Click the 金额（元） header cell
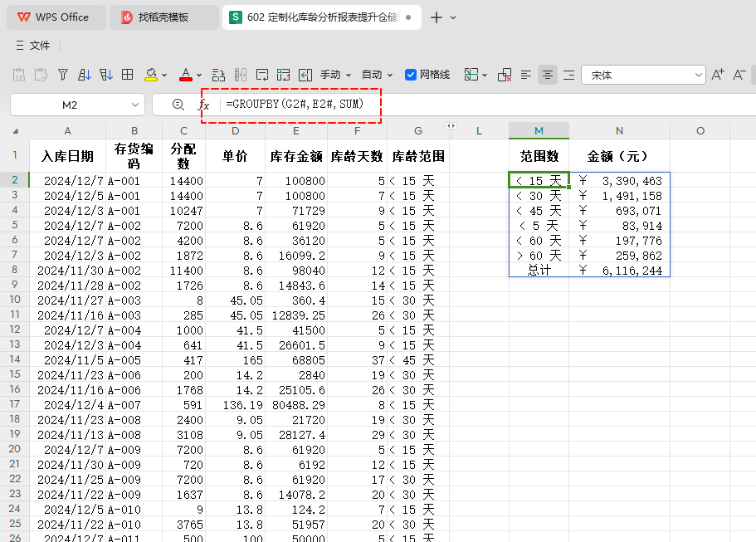Screen dimensions: 756x542 click(x=620, y=156)
